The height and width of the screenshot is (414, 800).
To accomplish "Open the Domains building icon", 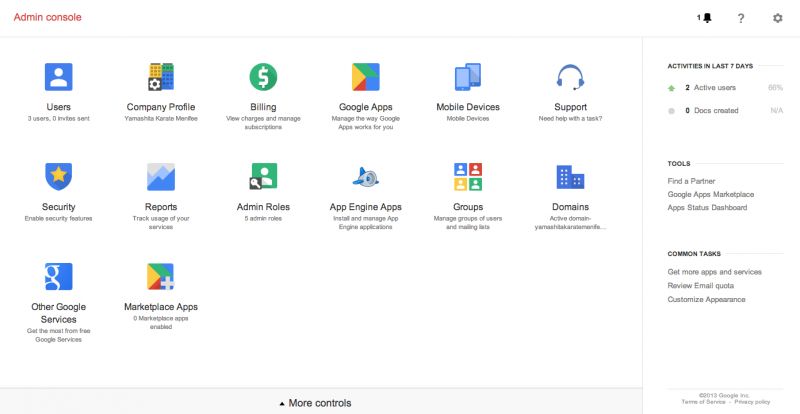I will 570,177.
